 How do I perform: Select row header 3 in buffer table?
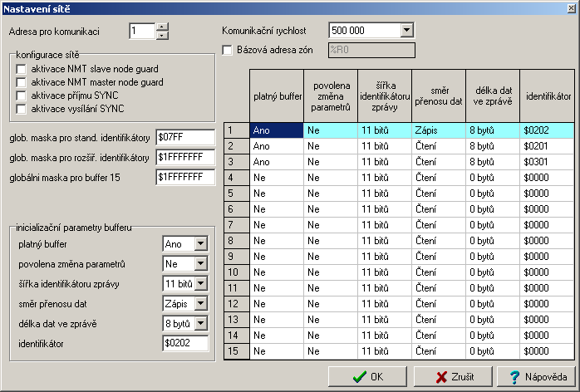coord(237,162)
